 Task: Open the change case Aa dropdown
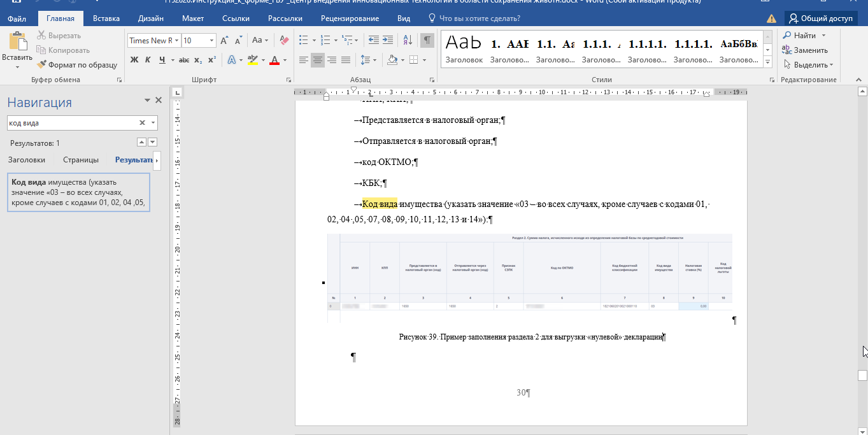[260, 40]
